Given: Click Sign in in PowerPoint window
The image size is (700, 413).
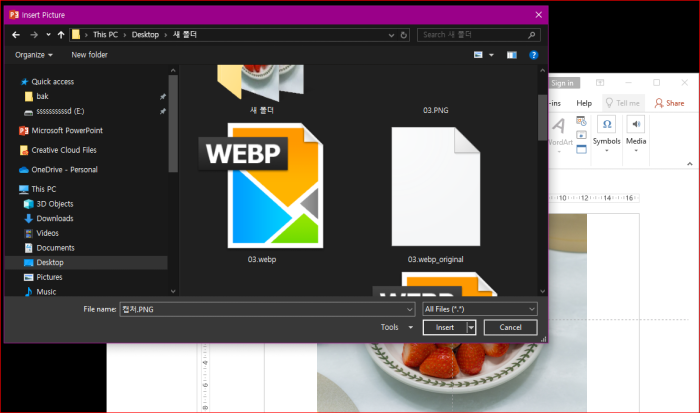Looking at the screenshot, I should click(563, 83).
